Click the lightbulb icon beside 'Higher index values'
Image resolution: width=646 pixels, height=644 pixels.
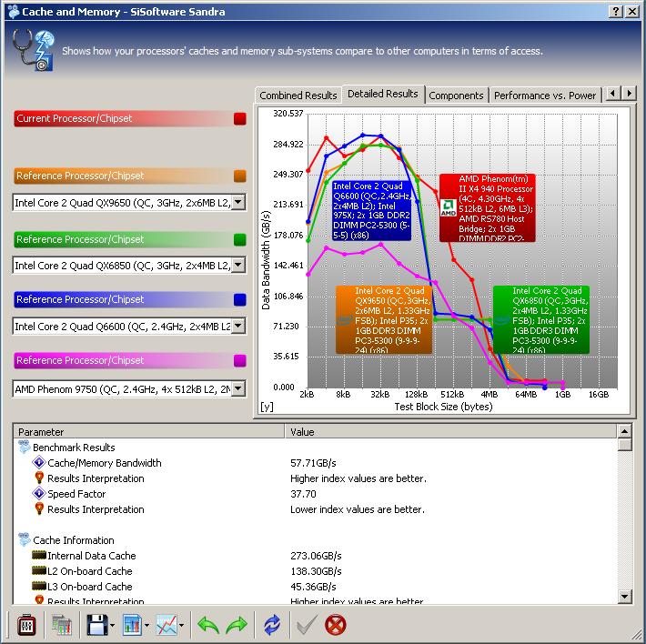click(x=39, y=478)
